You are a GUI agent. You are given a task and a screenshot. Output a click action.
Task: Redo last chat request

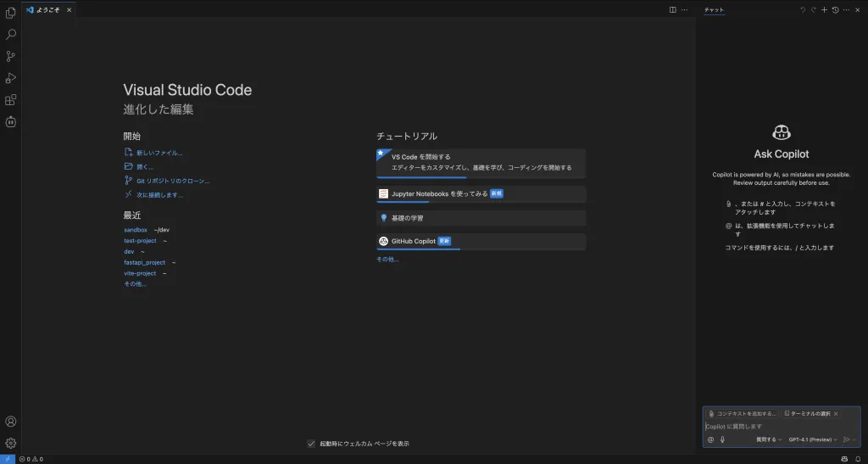pos(813,10)
